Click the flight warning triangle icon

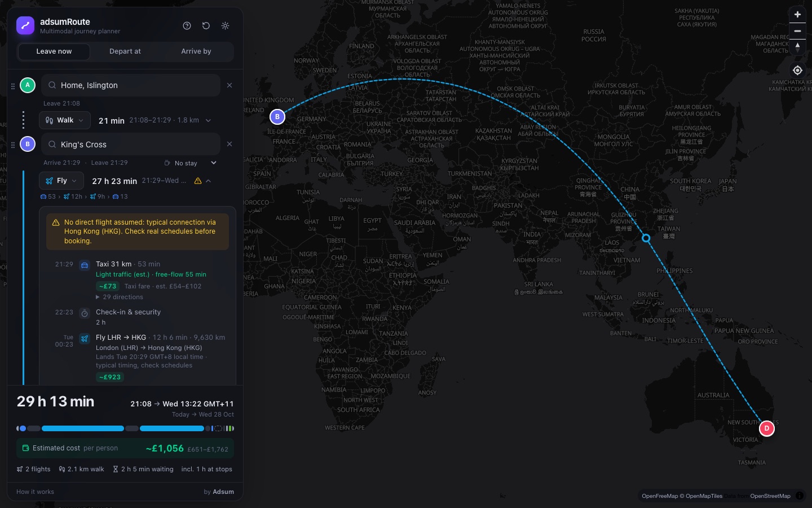198,181
